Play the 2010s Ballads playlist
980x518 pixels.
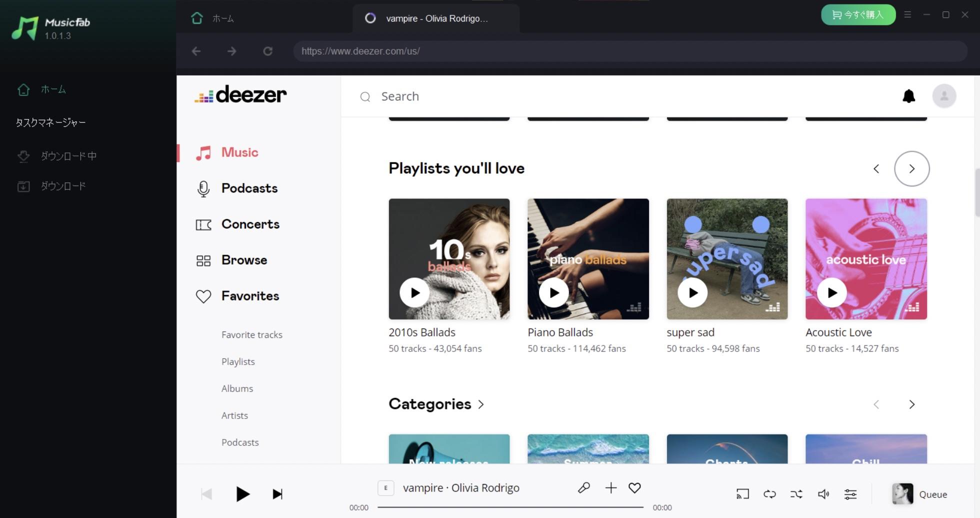pos(414,293)
